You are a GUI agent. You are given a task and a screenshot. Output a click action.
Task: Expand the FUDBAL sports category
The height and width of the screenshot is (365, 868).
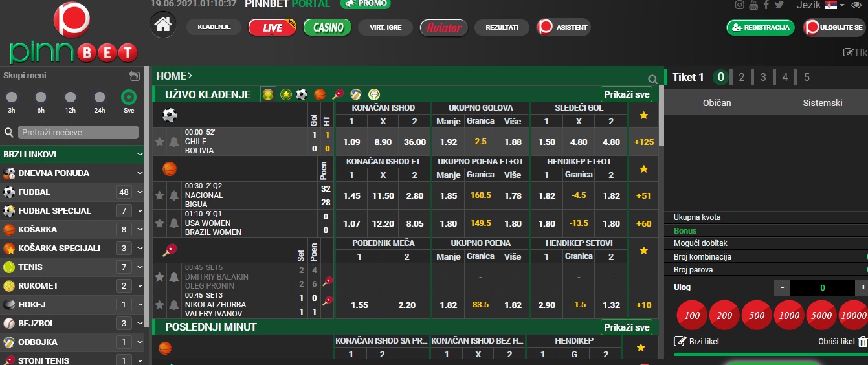[x=73, y=192]
